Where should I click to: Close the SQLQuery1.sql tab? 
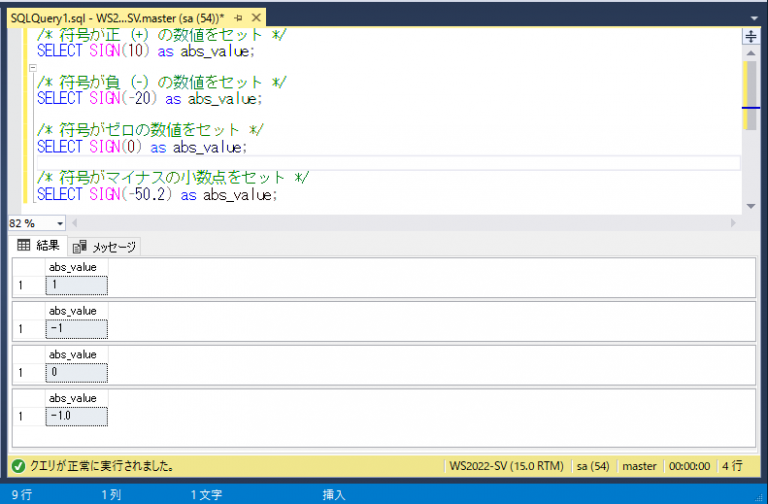point(256,18)
